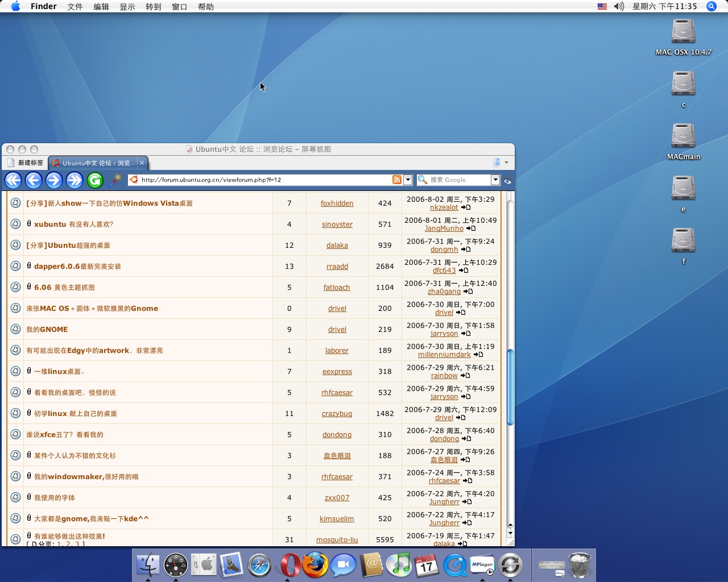Launch iTunes from the Dock

pos(399,565)
